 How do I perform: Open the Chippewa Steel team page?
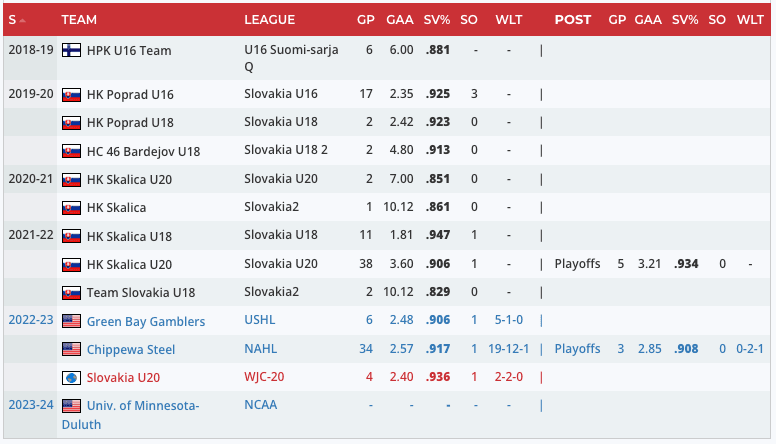pos(131,349)
